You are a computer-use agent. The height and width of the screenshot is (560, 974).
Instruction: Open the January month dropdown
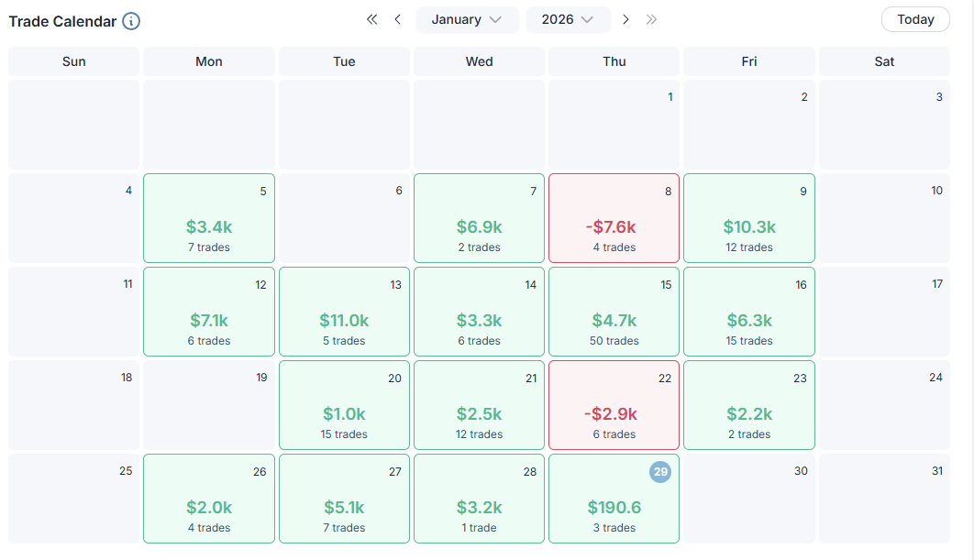coord(467,20)
